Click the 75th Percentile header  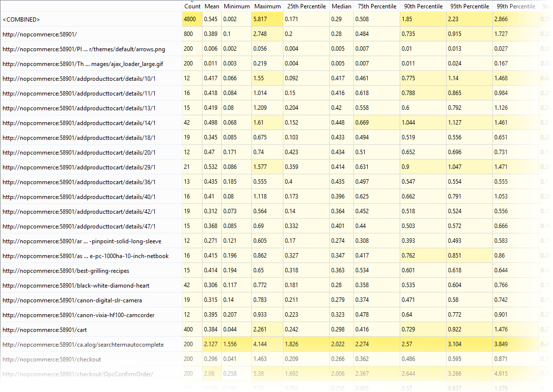377,6
